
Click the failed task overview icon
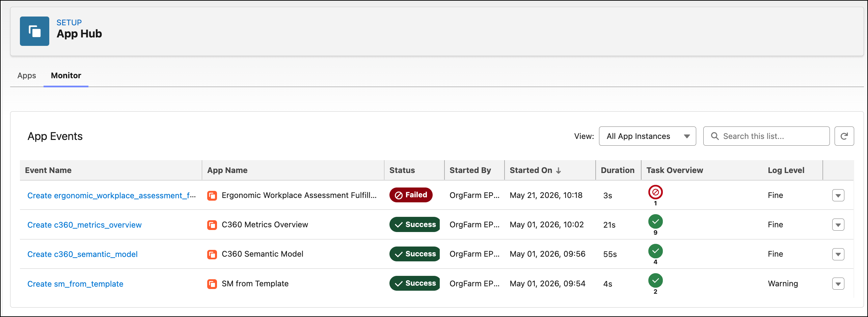pyautogui.click(x=655, y=192)
